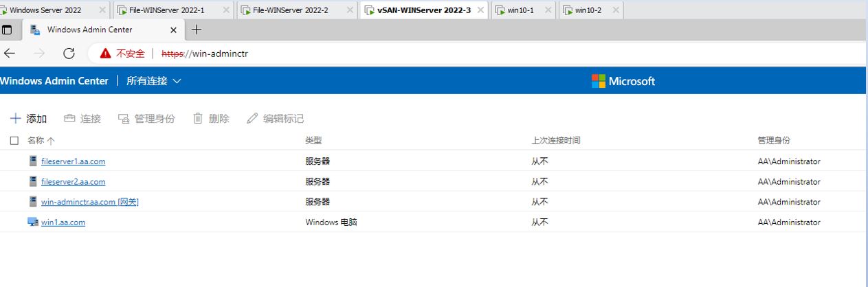This screenshot has width=868, height=287.
Task: Sort by the 管理身份 column header
Action: click(774, 140)
